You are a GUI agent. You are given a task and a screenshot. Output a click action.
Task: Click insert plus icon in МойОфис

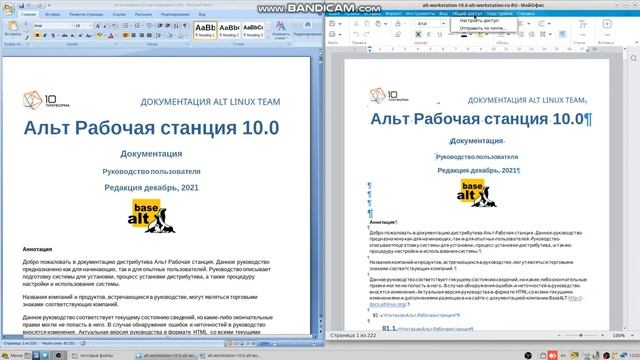click(607, 24)
